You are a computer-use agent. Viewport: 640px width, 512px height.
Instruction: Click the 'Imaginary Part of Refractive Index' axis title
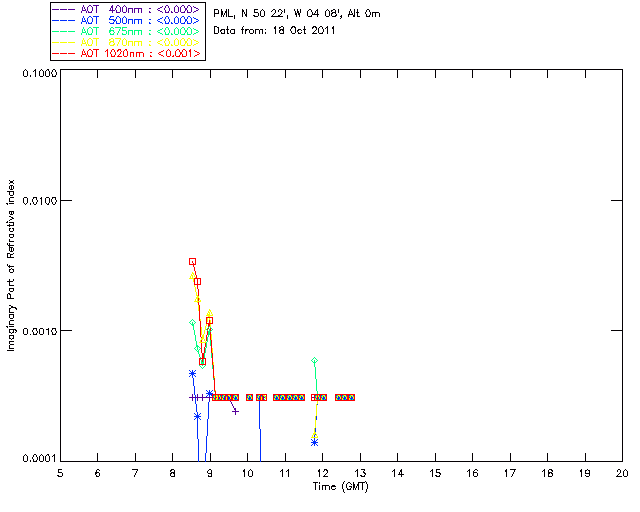pos(11,265)
